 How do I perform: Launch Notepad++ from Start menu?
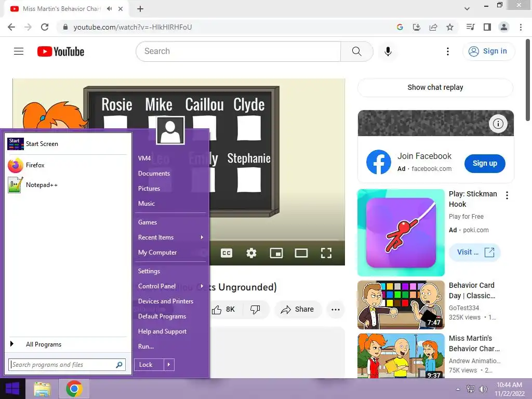[x=67, y=185]
